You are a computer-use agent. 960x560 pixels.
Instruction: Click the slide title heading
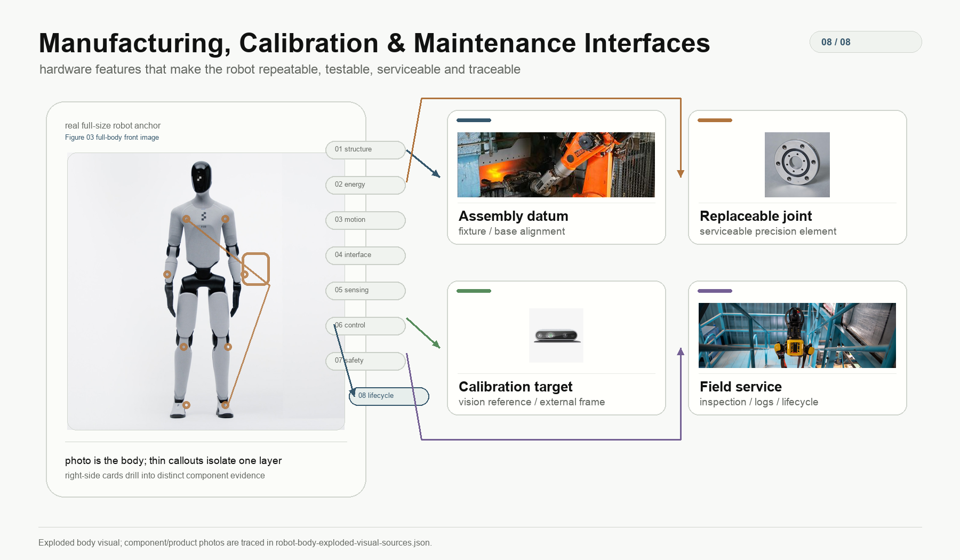(x=374, y=43)
